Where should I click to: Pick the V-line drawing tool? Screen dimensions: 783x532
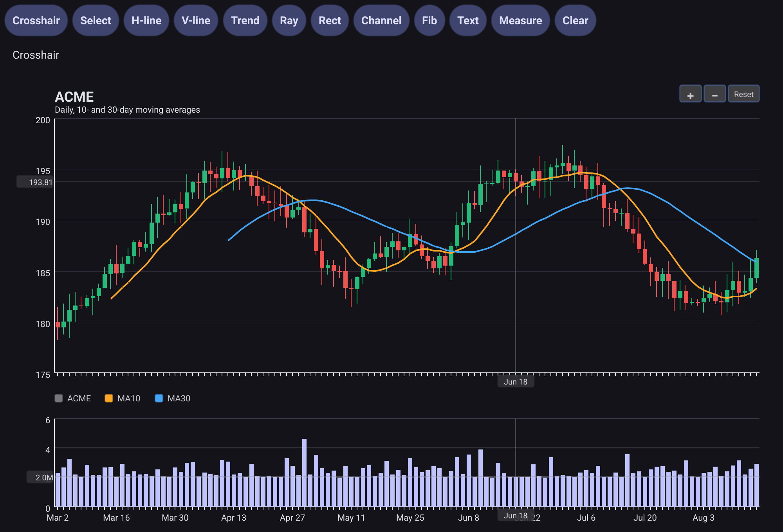coord(196,20)
